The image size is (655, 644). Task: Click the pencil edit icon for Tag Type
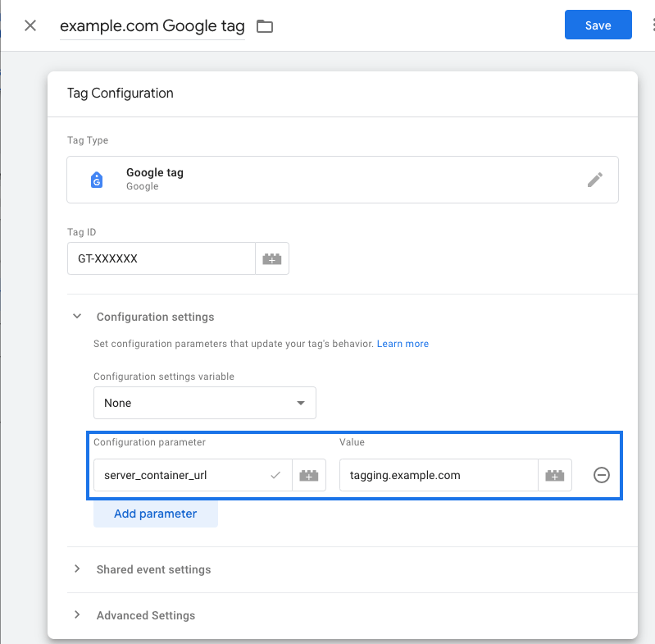click(x=595, y=180)
